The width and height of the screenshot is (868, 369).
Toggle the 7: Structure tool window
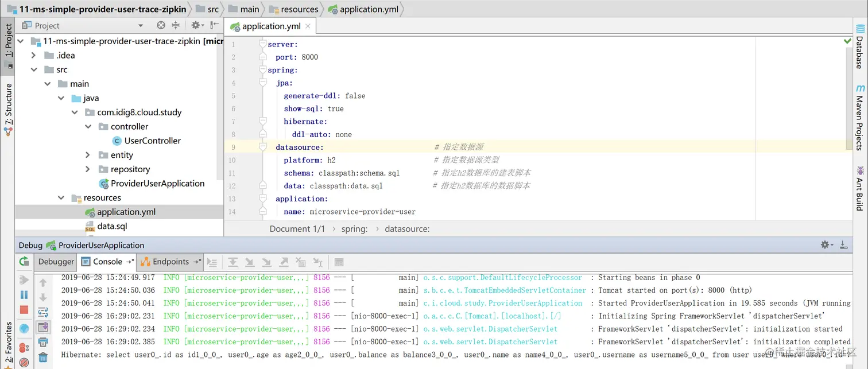pos(8,109)
